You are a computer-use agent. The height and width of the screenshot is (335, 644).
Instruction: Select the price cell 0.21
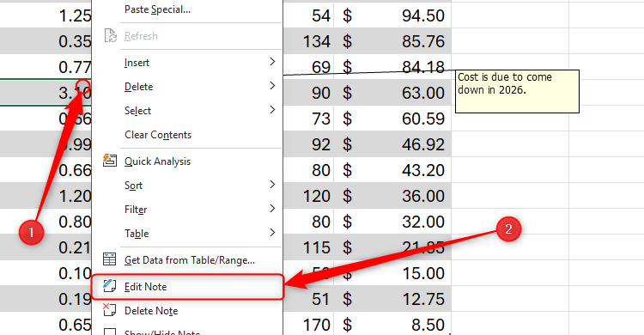point(46,247)
